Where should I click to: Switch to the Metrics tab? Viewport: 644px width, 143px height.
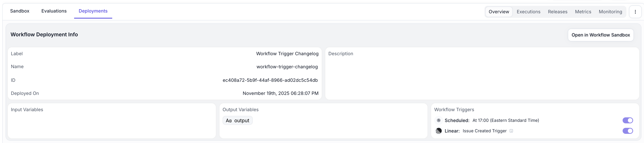click(583, 11)
